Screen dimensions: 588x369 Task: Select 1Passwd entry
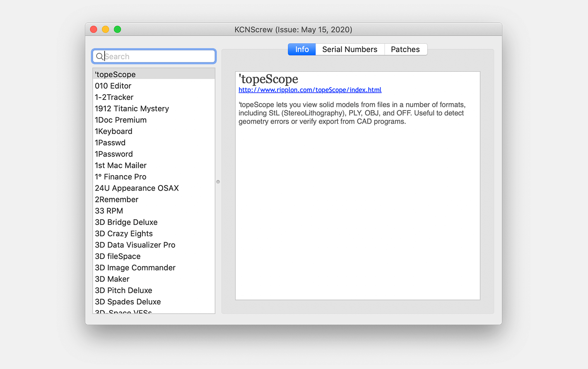click(154, 143)
